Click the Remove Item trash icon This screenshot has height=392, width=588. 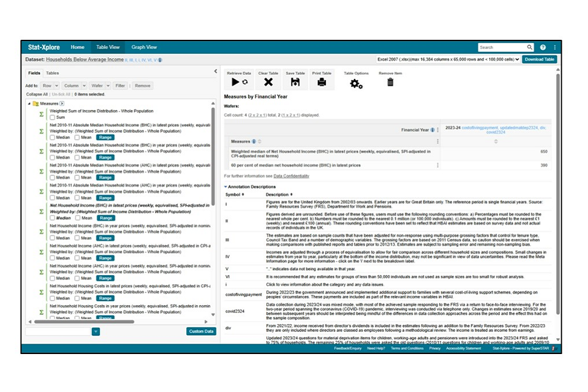[x=390, y=82]
